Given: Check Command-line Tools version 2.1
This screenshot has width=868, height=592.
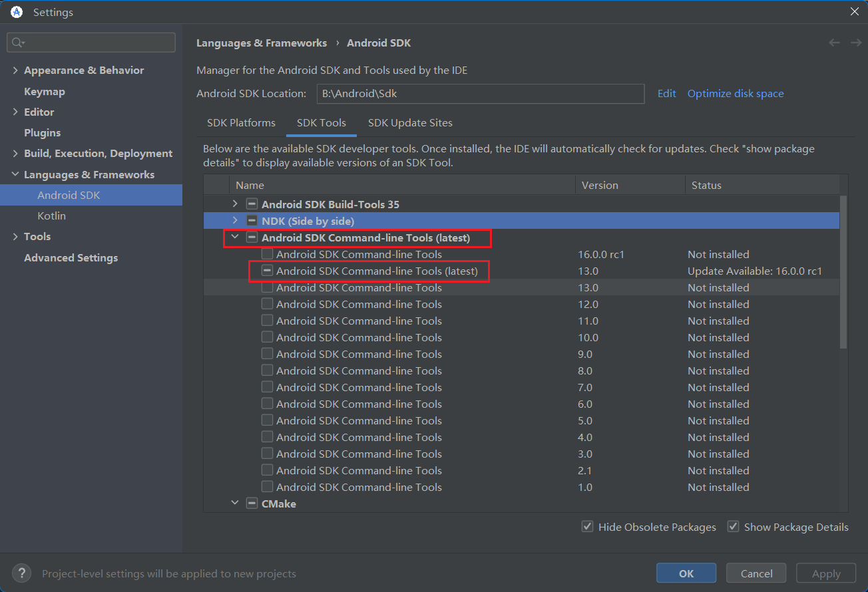Looking at the screenshot, I should (x=267, y=470).
